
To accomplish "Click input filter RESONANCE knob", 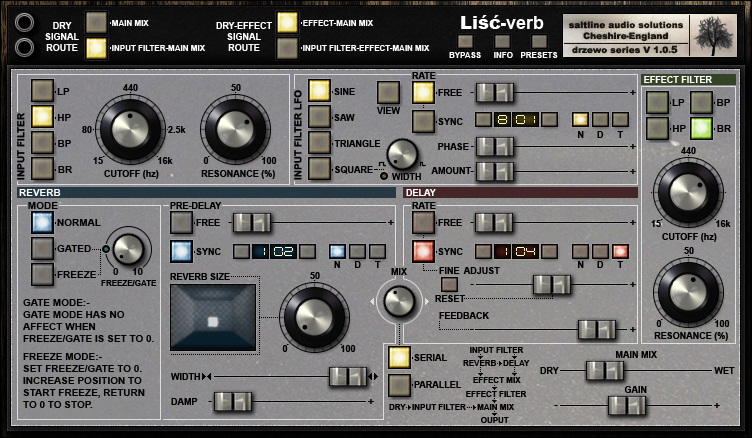I will 235,130.
